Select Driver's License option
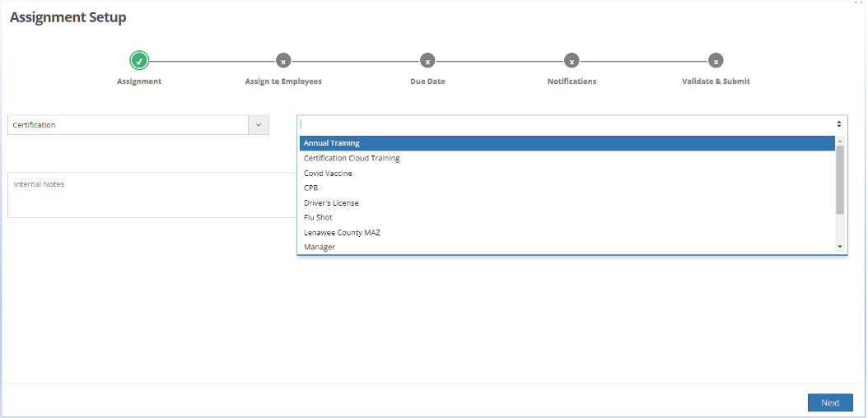This screenshot has height=418, width=868. [567, 203]
